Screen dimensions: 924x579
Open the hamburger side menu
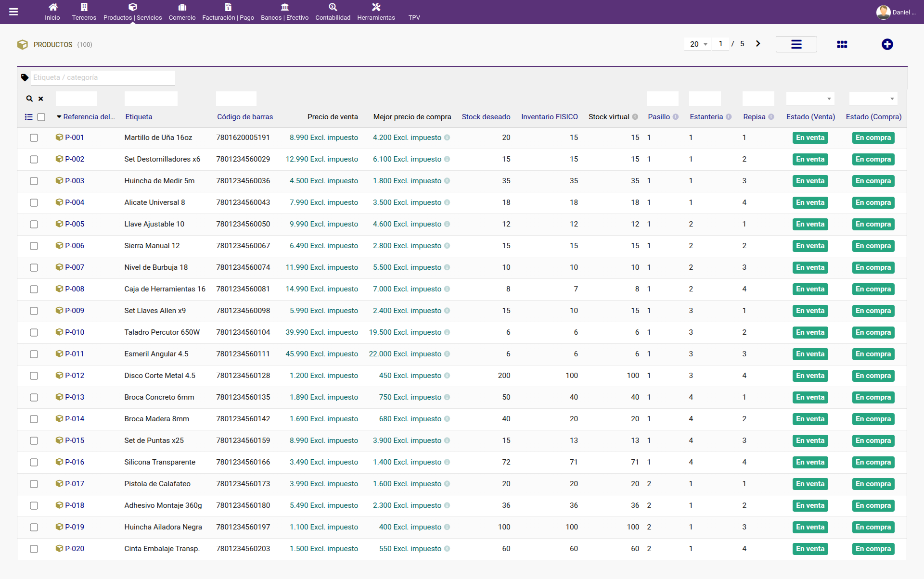coord(13,12)
